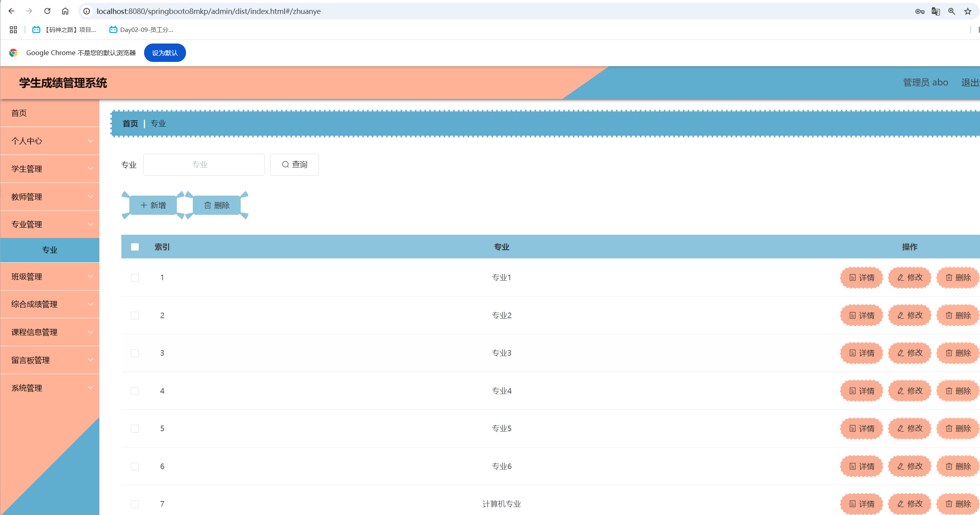Open the zoom magnifier icon in address bar
The height and width of the screenshot is (515, 980).
(952, 11)
